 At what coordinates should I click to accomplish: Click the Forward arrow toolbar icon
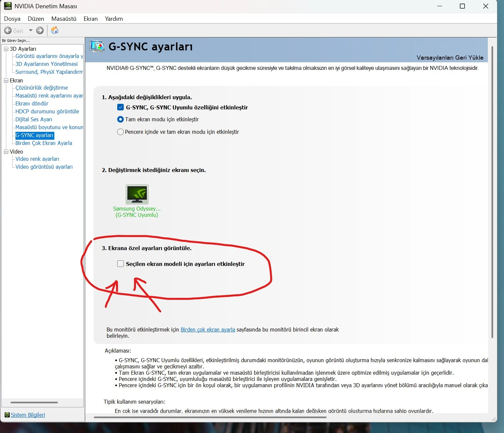[x=40, y=31]
